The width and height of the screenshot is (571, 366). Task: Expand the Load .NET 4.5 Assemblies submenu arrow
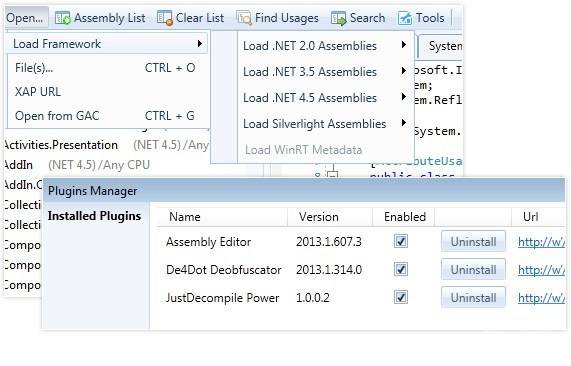pos(403,97)
